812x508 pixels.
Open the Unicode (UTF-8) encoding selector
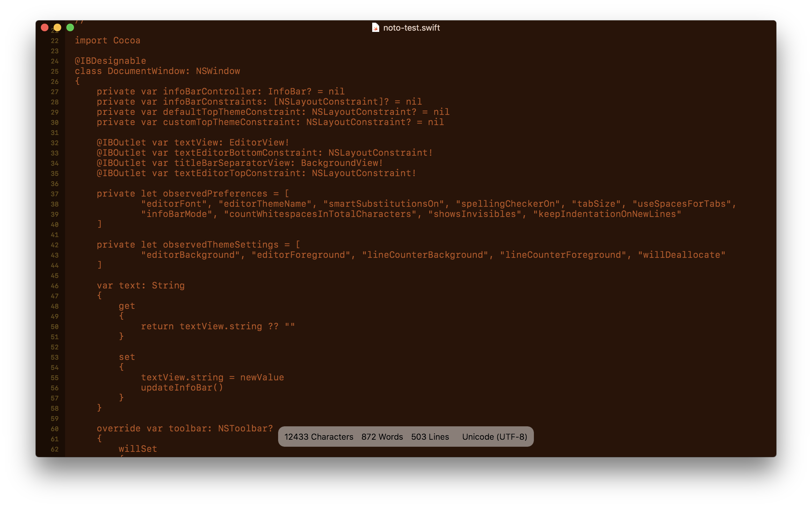click(x=494, y=437)
